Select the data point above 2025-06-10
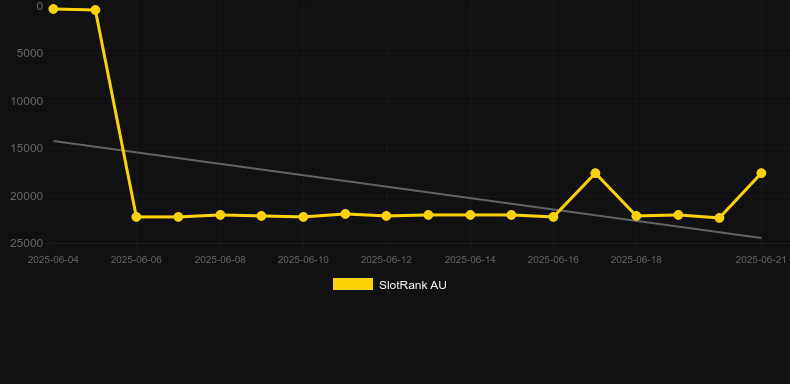 [303, 217]
